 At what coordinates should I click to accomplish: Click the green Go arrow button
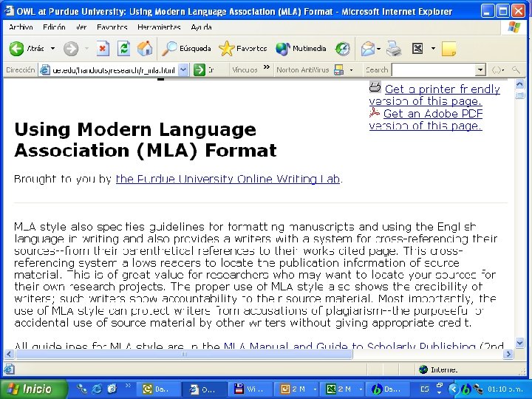click(x=199, y=70)
